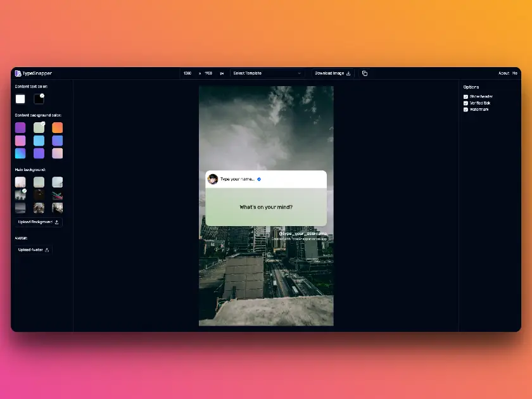Click the upload icon in Upload Avatar
The image size is (532, 399).
click(x=47, y=250)
